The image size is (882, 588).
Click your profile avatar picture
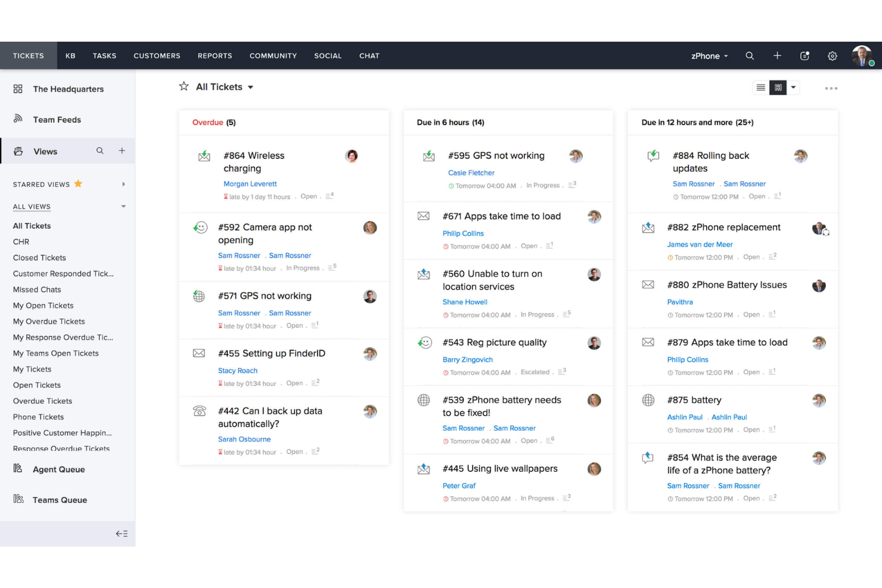(862, 55)
